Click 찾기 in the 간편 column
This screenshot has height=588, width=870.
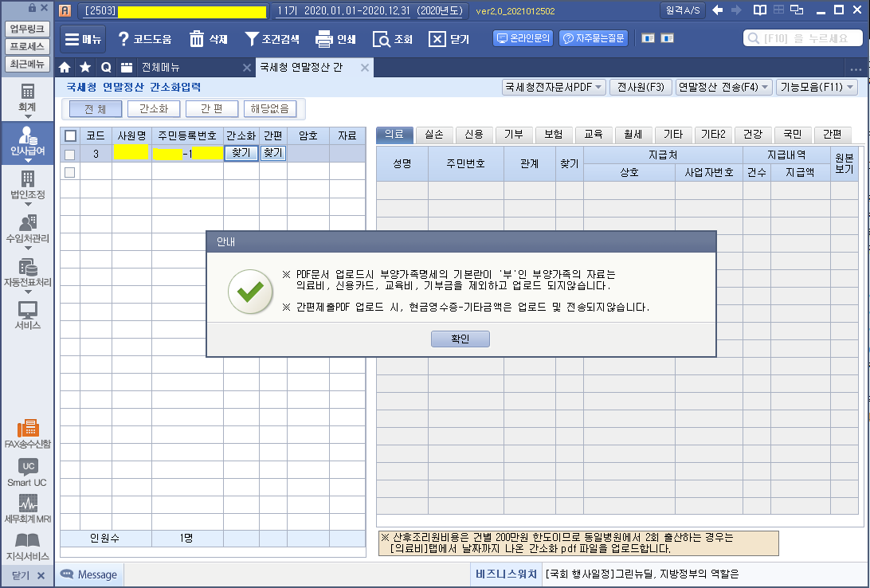(273, 153)
